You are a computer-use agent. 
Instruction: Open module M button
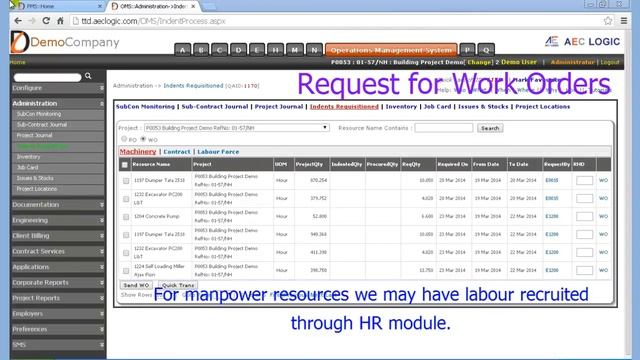pos(295,50)
